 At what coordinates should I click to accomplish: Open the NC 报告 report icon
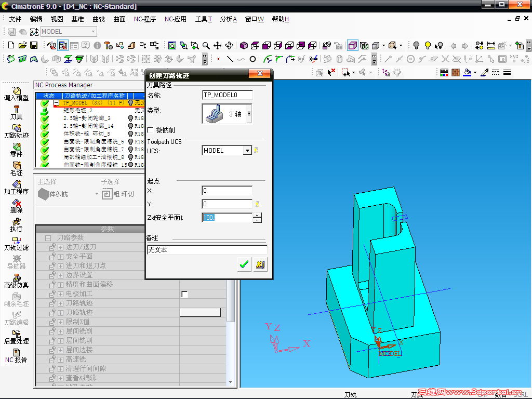(x=16, y=356)
